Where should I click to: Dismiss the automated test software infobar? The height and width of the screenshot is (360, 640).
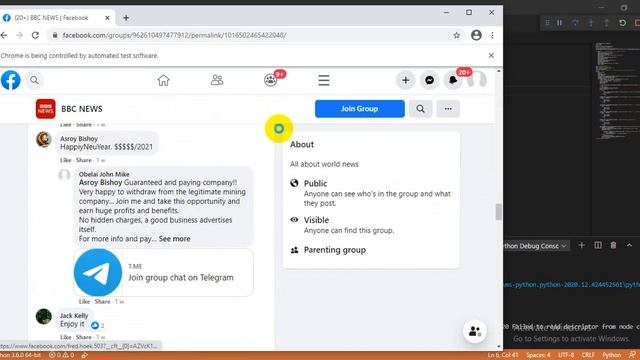pyautogui.click(x=491, y=56)
